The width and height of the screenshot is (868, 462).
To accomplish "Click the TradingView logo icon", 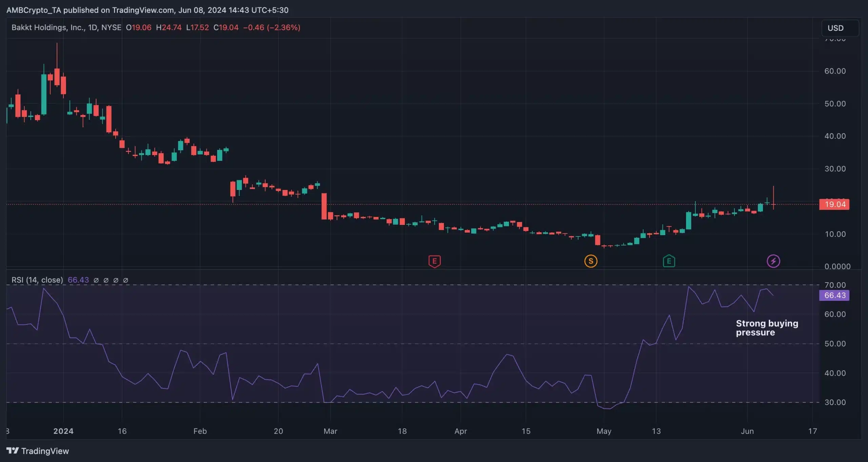I will pyautogui.click(x=13, y=451).
